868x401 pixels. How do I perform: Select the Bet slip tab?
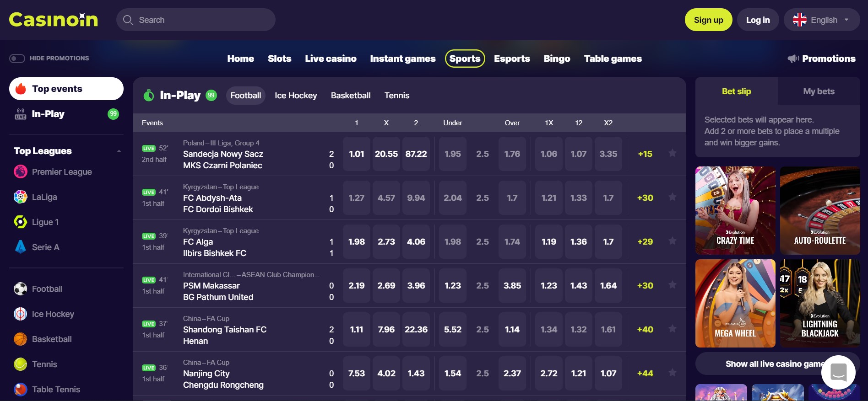pyautogui.click(x=737, y=91)
